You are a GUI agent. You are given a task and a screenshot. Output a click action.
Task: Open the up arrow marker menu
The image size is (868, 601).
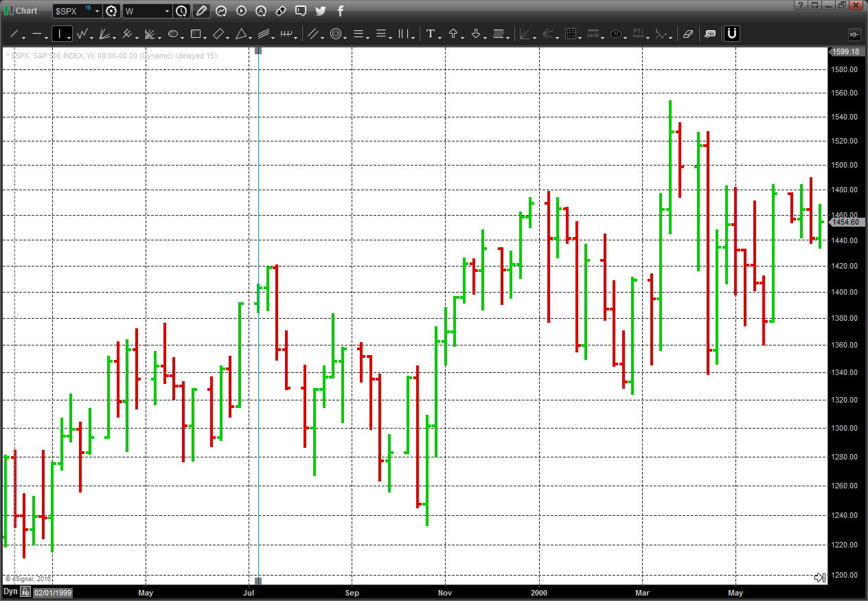(453, 34)
